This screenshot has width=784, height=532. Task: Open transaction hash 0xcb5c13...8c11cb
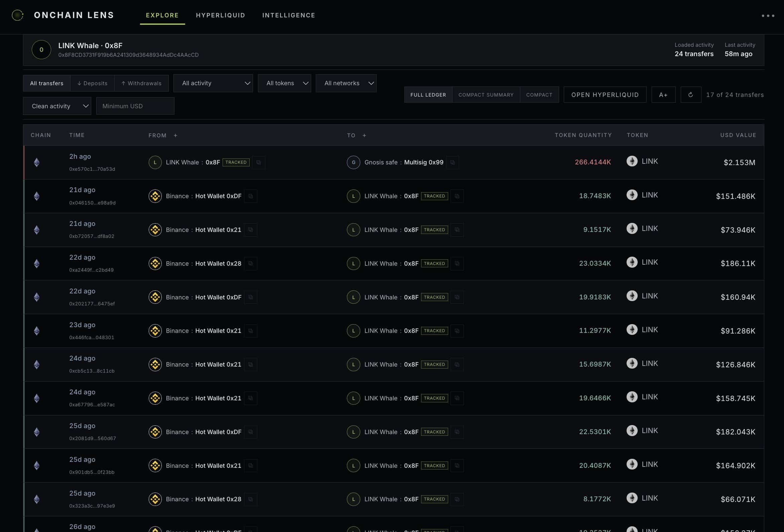click(x=92, y=371)
